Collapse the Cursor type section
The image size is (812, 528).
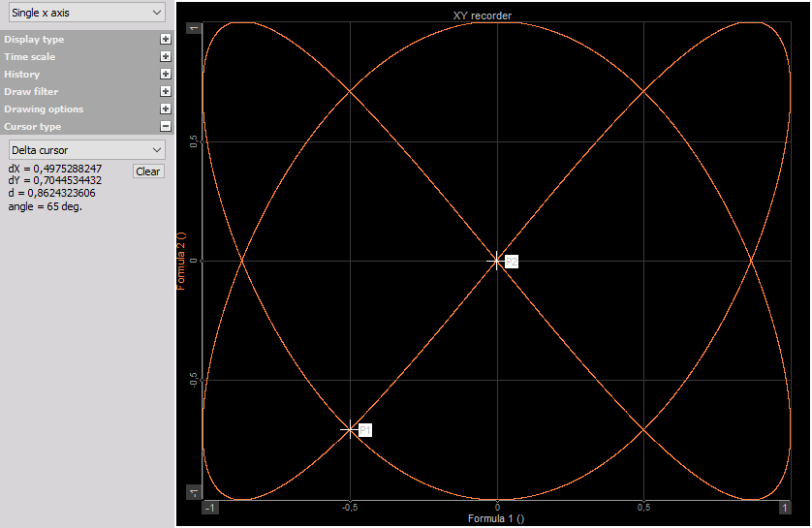165,126
